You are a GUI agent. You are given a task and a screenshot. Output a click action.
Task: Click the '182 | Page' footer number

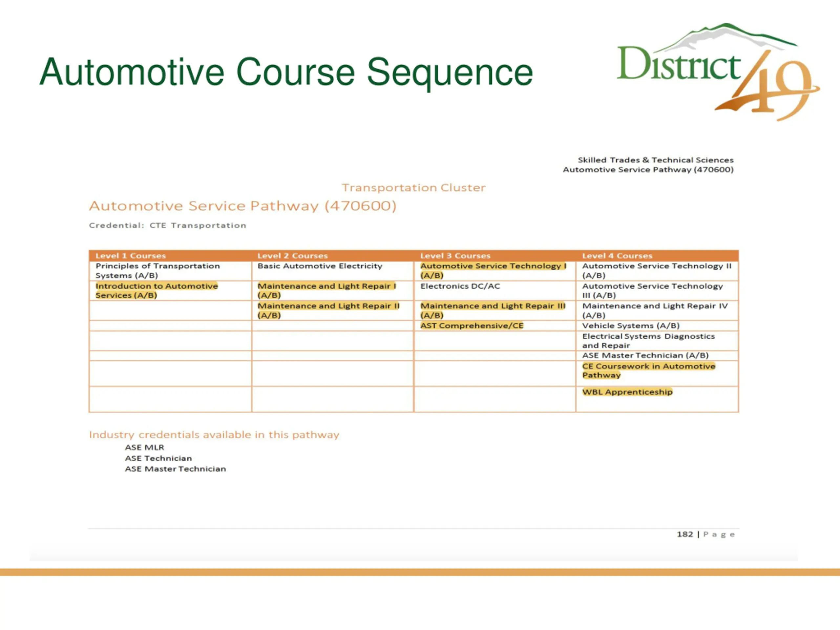point(705,534)
